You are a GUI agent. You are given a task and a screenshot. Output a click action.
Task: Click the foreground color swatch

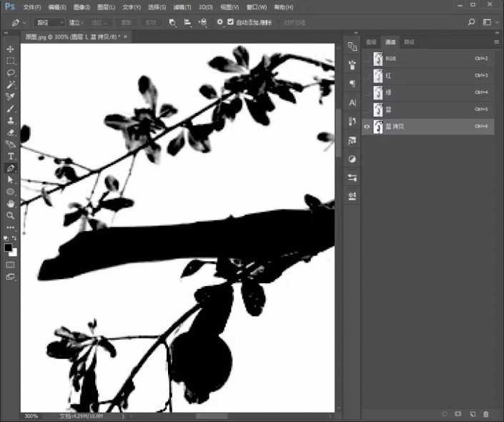click(x=9, y=247)
